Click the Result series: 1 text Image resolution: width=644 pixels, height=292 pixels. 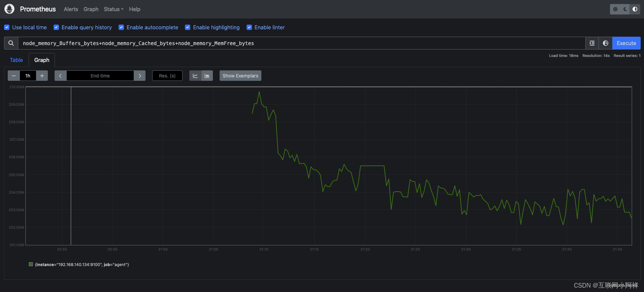tap(627, 56)
